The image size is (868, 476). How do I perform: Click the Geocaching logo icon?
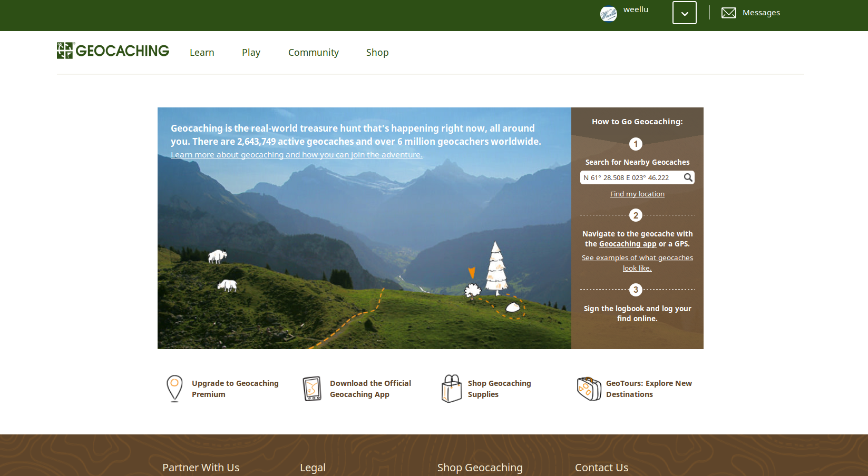pyautogui.click(x=65, y=51)
